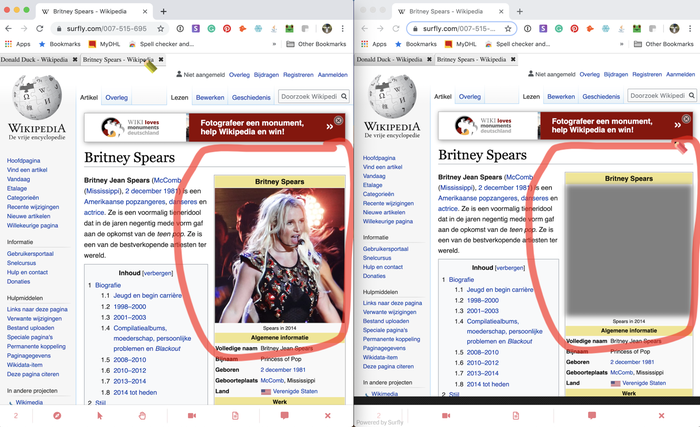Select the hand control tool in Surfly toolbar
Image resolution: width=700 pixels, height=427 pixels.
tap(143, 414)
